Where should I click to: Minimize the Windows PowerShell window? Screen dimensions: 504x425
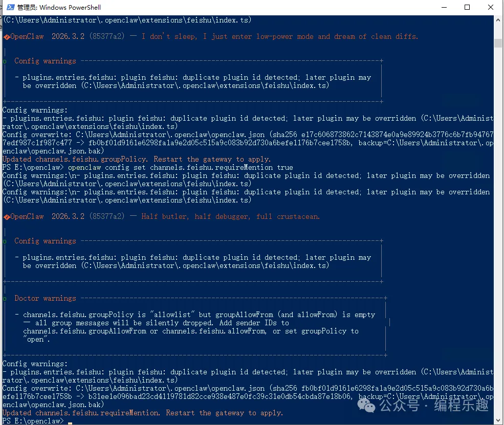[444, 7]
